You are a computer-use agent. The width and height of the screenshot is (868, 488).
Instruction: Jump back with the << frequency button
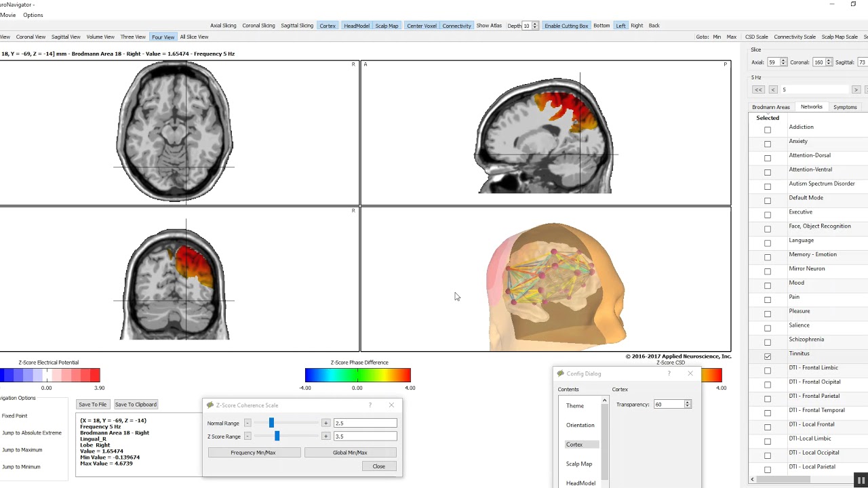(x=758, y=89)
